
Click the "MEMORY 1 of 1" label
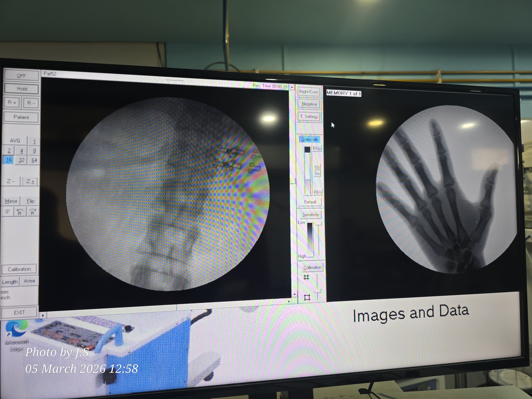344,93
